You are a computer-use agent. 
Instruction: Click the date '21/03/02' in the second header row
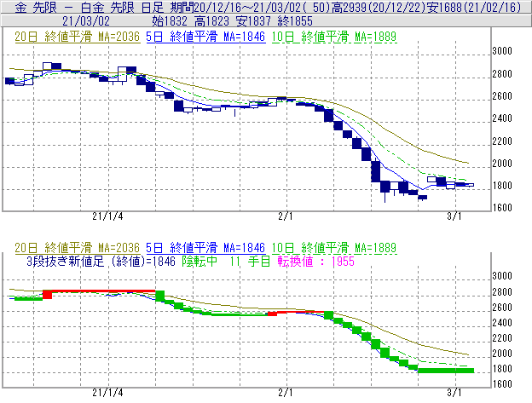pyautogui.click(x=86, y=21)
